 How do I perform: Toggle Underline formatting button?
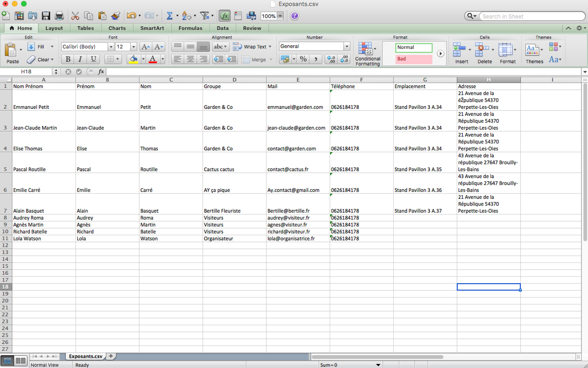(93, 59)
